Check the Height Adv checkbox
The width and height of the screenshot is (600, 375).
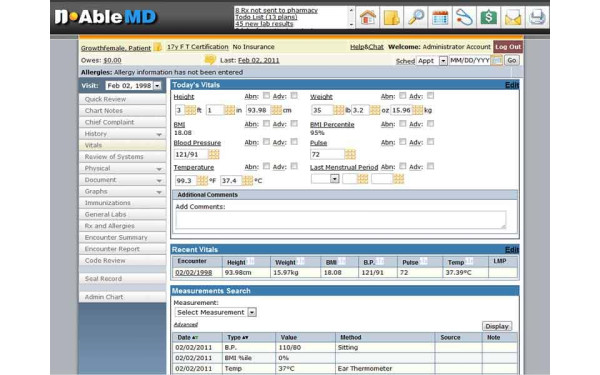[x=294, y=95]
